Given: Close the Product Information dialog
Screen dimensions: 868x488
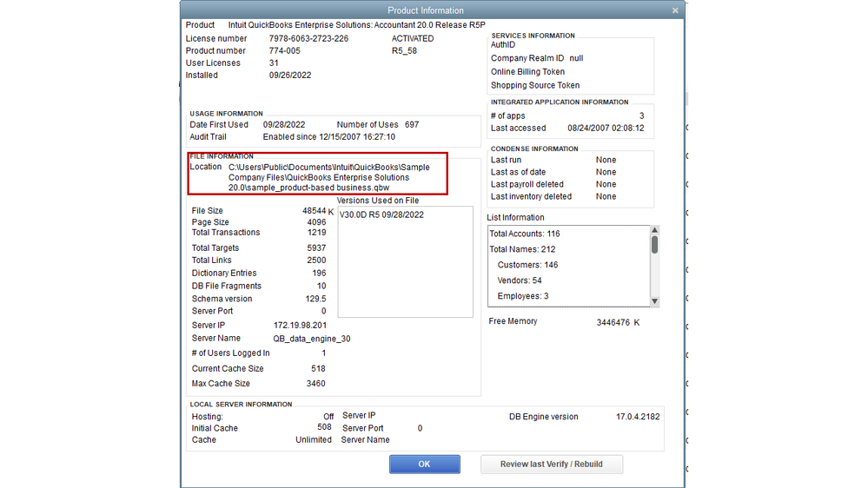Looking at the screenshot, I should pos(675,10).
